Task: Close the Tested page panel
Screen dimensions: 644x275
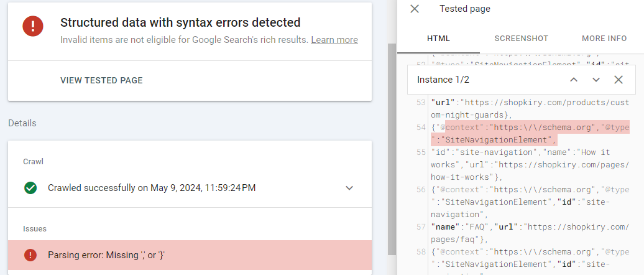Action: [x=415, y=9]
